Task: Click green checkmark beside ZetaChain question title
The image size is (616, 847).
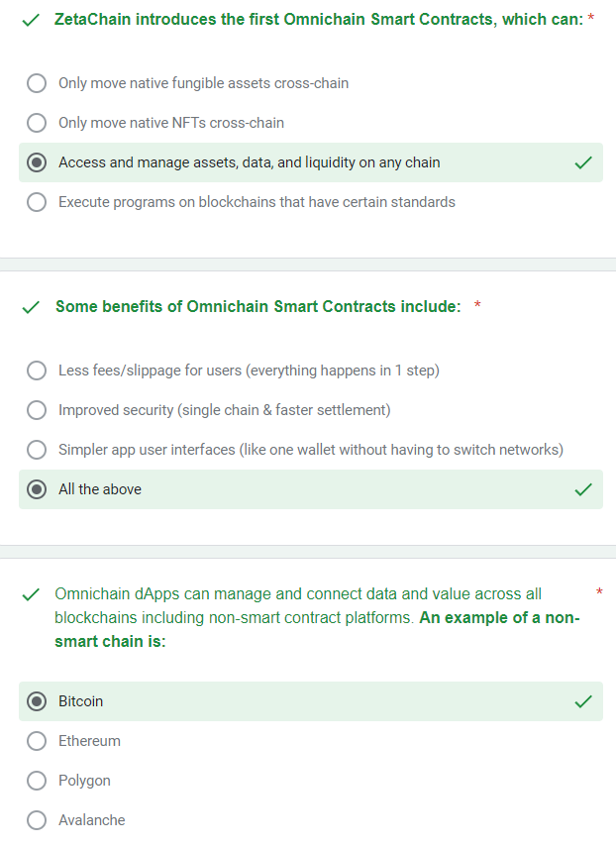Action: coord(31,21)
